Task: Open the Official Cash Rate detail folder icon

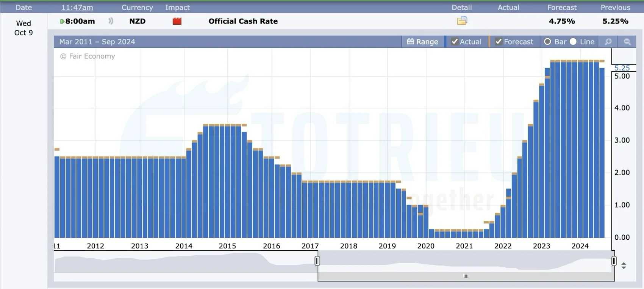Action: point(462,21)
